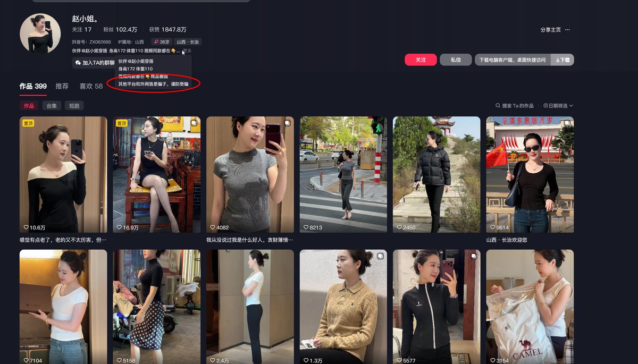The image size is (638, 364).
Task: Open the polka-dot skirt video with 5158 likes
Action: tap(157, 307)
